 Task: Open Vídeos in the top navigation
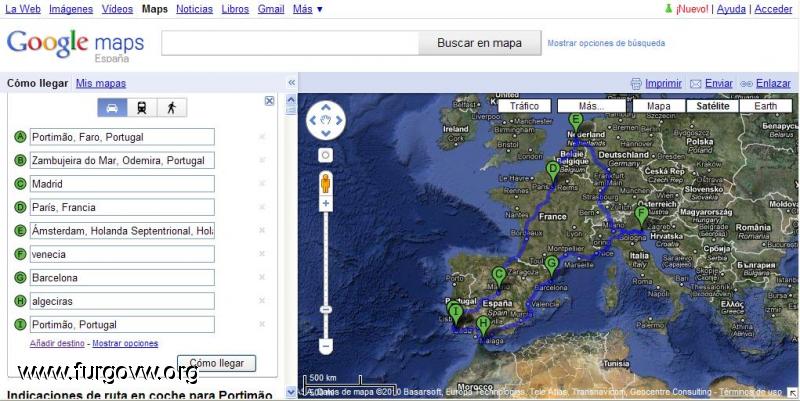point(117,9)
